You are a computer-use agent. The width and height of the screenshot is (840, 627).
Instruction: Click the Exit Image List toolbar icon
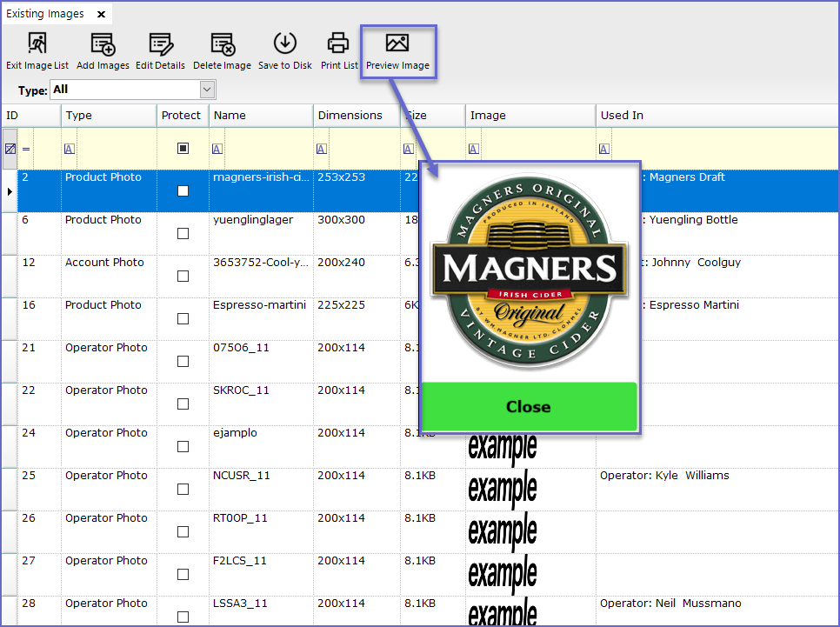(37, 43)
